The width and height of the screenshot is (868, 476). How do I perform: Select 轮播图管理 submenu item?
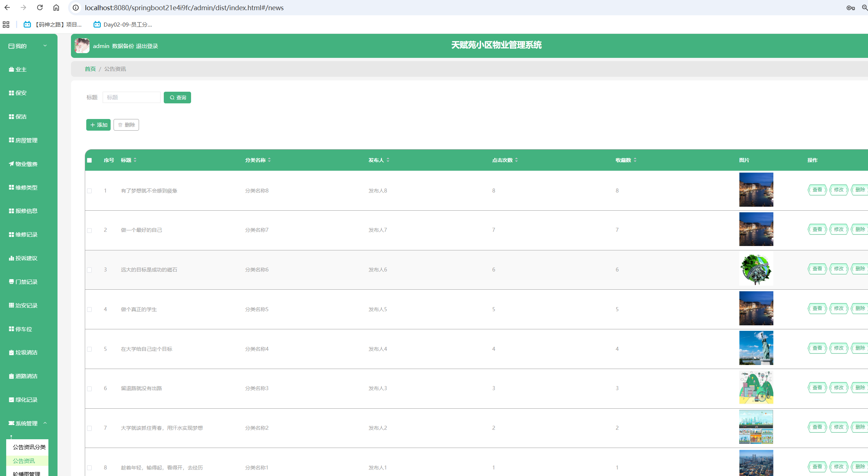[26, 473]
